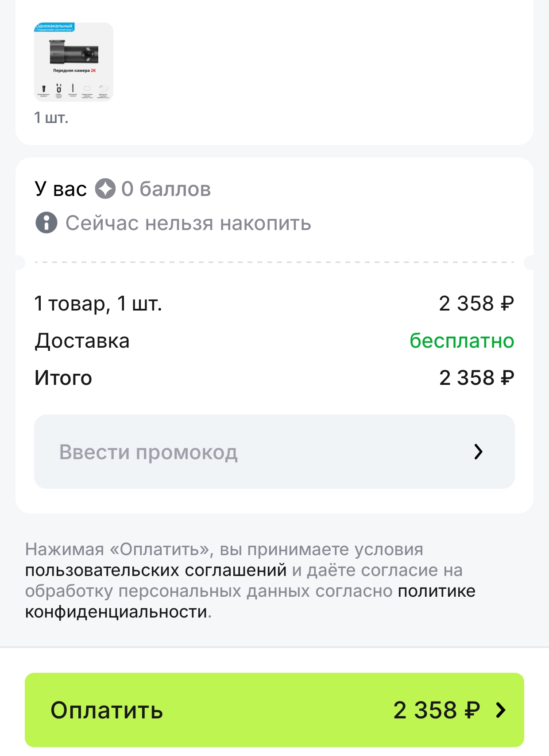Click the bonus points coin icon
The image size is (549, 756).
point(105,189)
